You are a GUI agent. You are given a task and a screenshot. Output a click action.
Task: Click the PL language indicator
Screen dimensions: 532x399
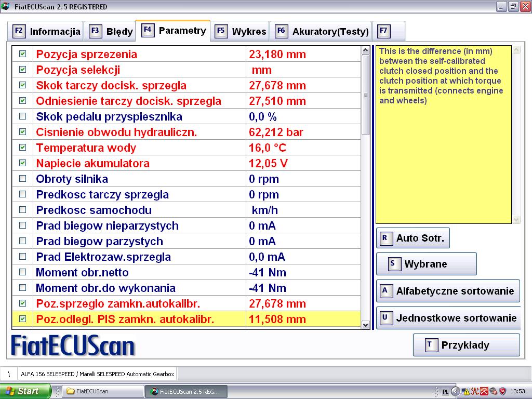(x=445, y=392)
